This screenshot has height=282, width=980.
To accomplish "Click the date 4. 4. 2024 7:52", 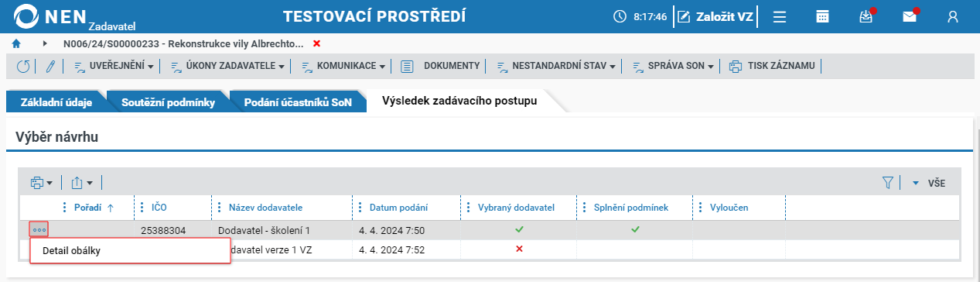I will click(x=391, y=249).
